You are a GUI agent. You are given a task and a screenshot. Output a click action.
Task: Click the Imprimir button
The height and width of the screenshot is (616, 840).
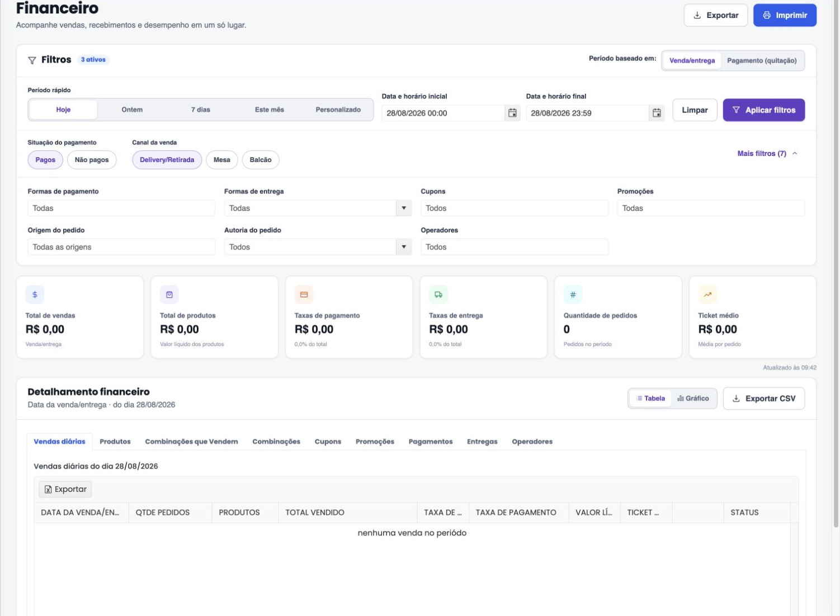pos(785,16)
